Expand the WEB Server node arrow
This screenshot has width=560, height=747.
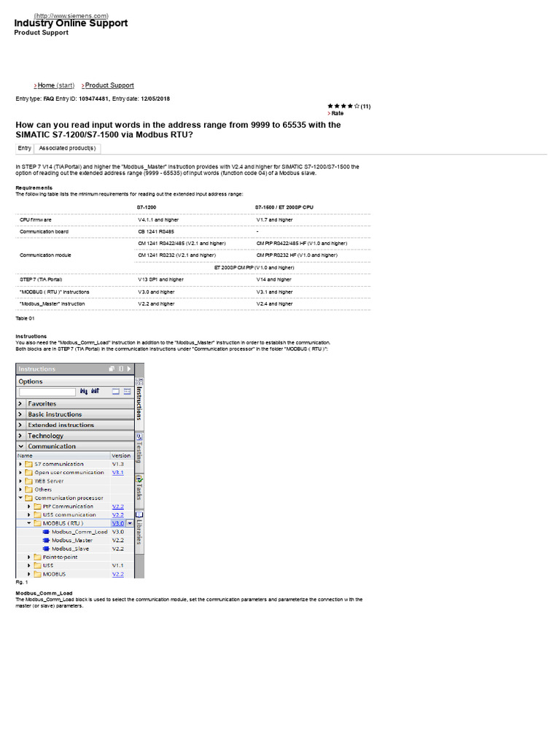(x=20, y=481)
